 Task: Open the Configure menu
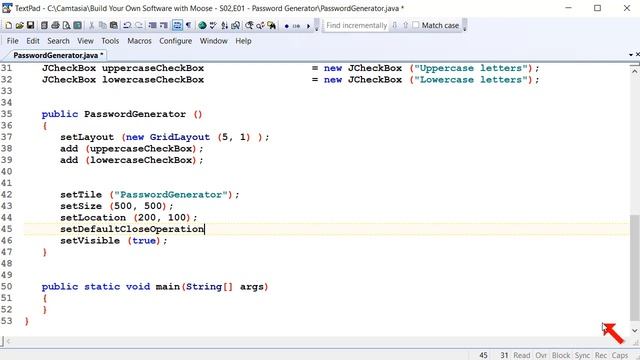pos(176,41)
